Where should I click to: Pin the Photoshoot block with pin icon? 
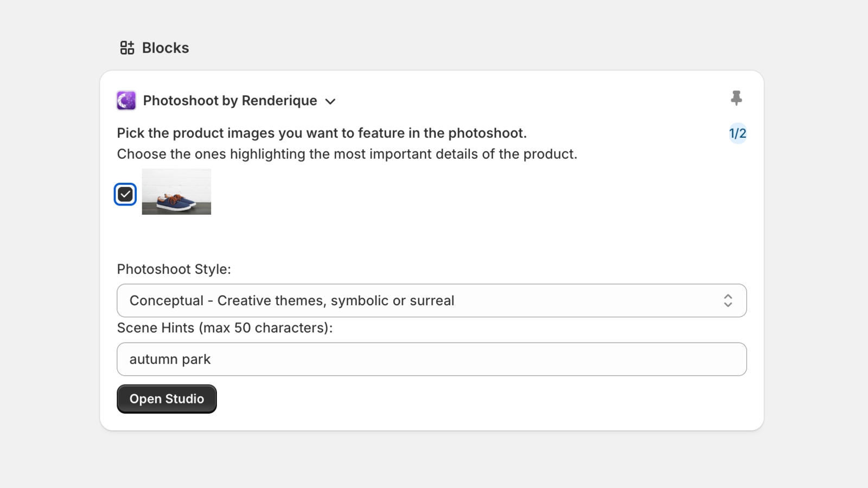tap(736, 98)
